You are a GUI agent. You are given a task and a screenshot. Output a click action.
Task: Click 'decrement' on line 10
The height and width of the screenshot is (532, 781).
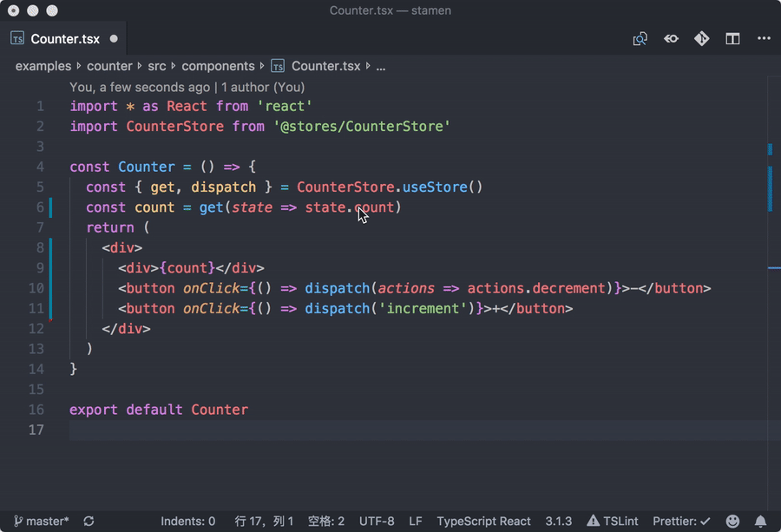568,288
